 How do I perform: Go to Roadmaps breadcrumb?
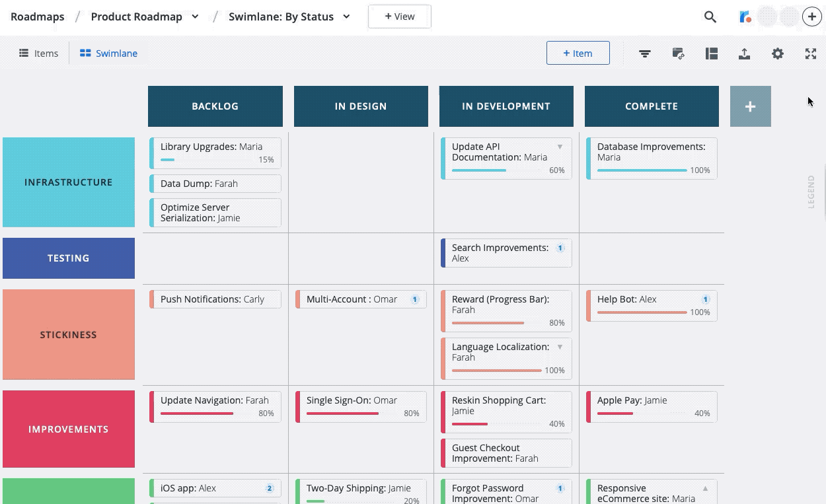pyautogui.click(x=38, y=17)
